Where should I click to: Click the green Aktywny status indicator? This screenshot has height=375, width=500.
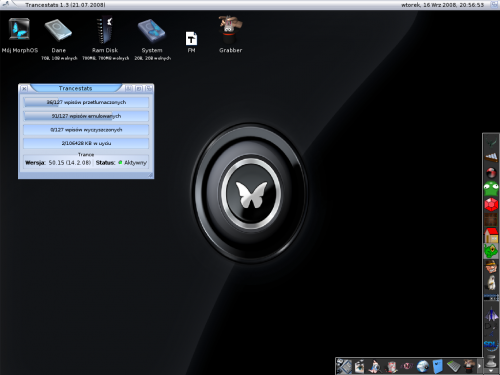[x=120, y=162]
